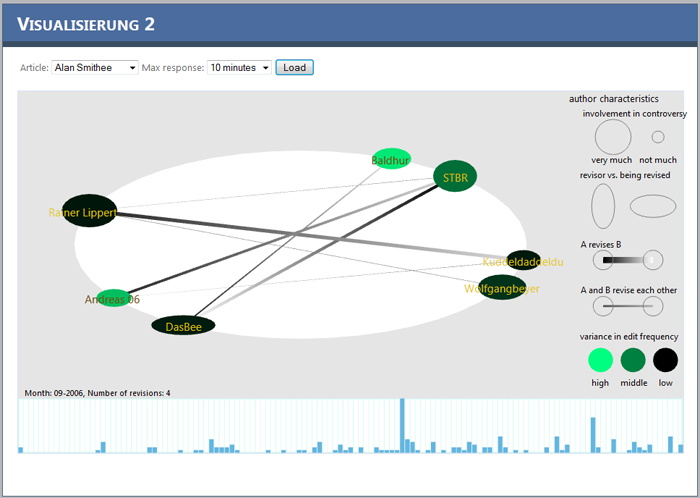Click the 'very much' involvement legend circle

click(613, 137)
